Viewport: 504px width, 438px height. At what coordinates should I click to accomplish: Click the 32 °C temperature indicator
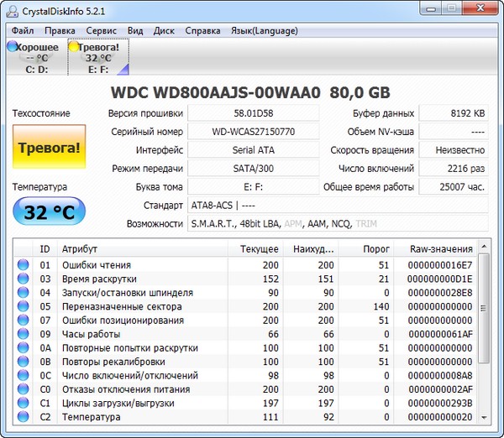[50, 212]
